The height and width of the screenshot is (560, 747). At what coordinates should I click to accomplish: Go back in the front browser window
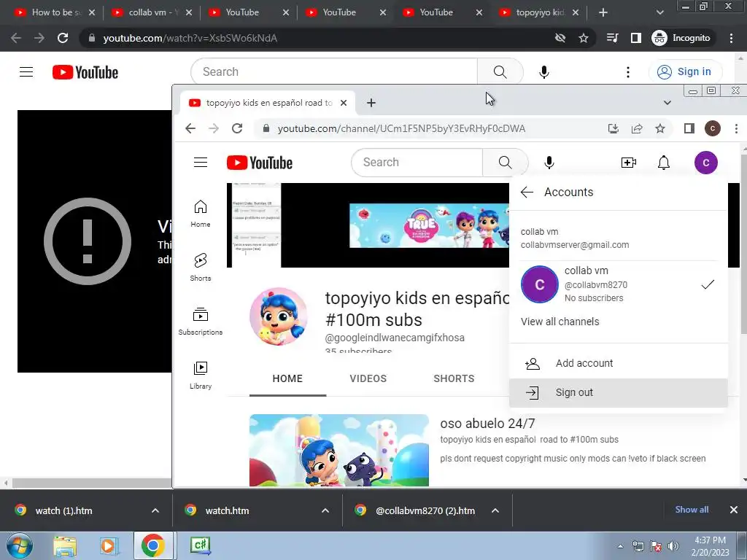point(190,128)
